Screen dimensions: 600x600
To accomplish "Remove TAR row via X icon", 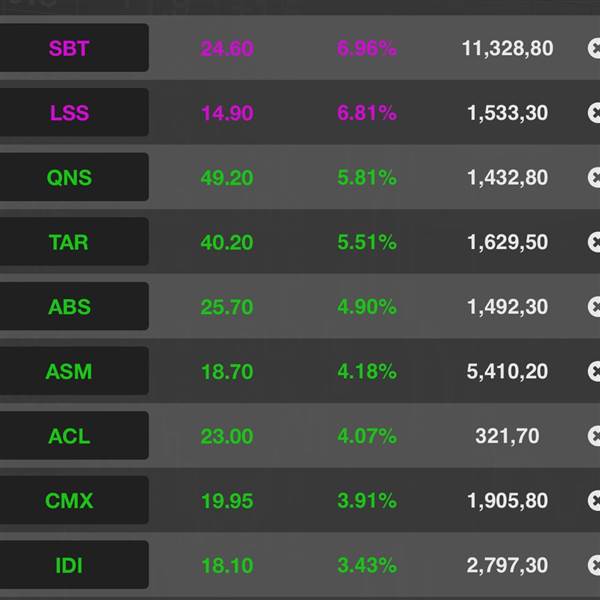I will click(x=594, y=242).
